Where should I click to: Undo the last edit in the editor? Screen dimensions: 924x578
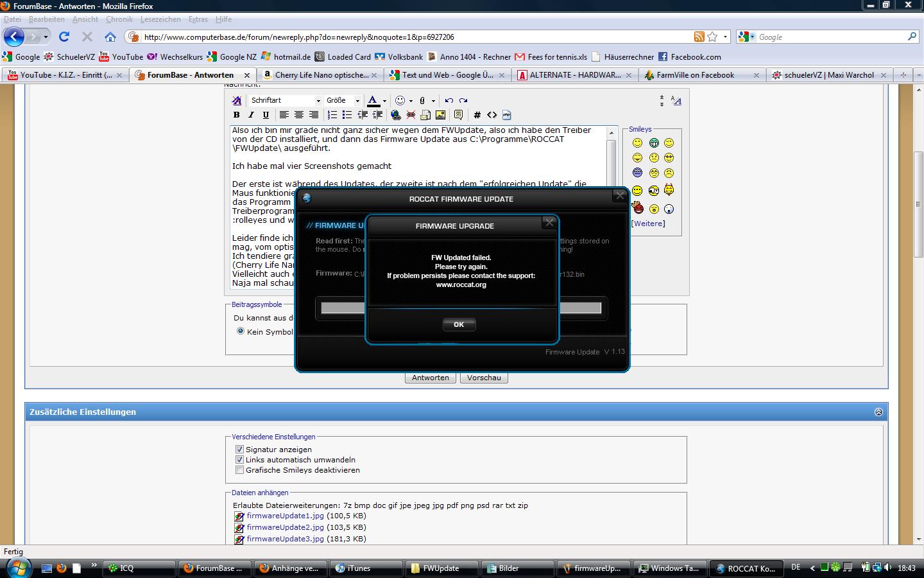tap(449, 100)
